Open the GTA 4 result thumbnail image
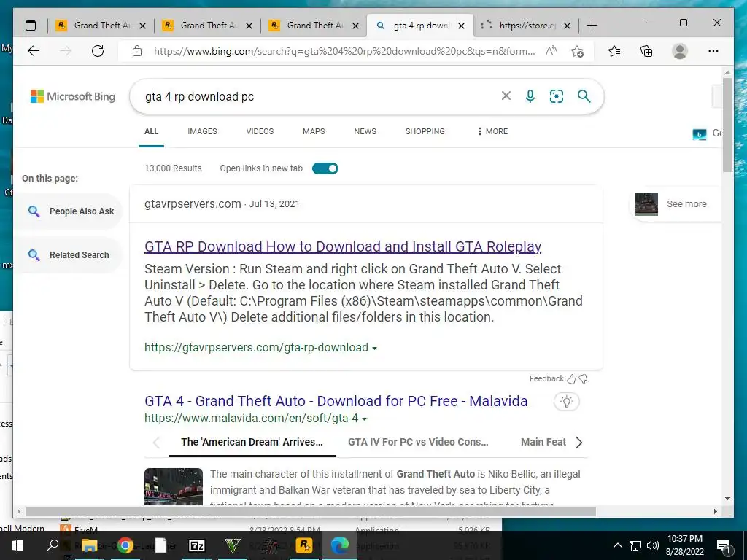The height and width of the screenshot is (560, 747). click(174, 486)
